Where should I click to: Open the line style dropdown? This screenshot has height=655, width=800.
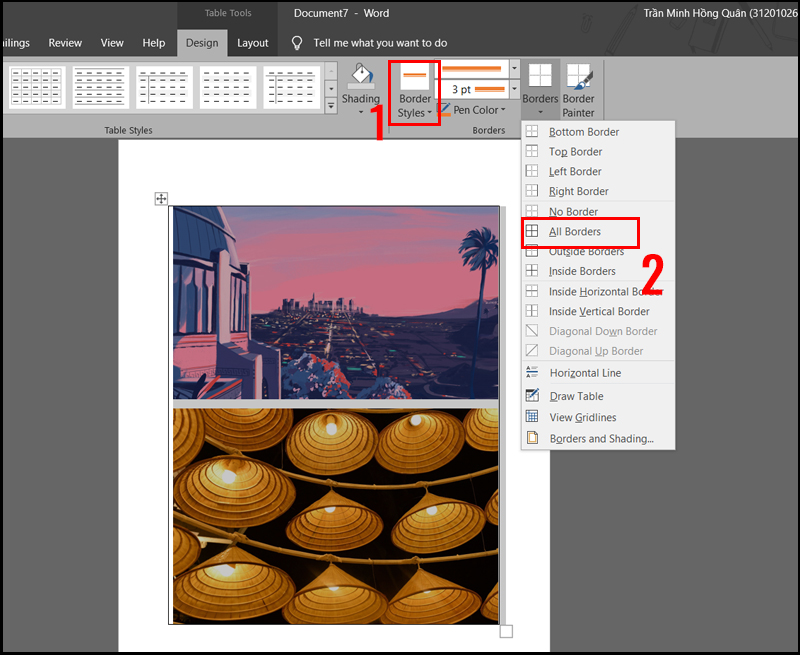point(514,68)
